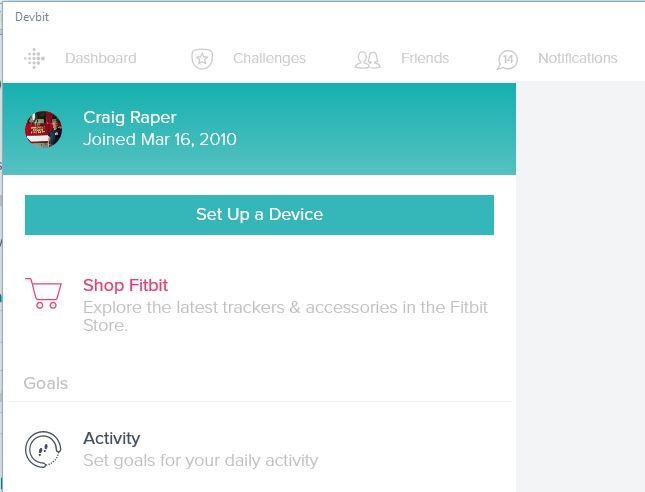Click the Set Up a Device button
The image size is (645, 492).
pos(259,215)
